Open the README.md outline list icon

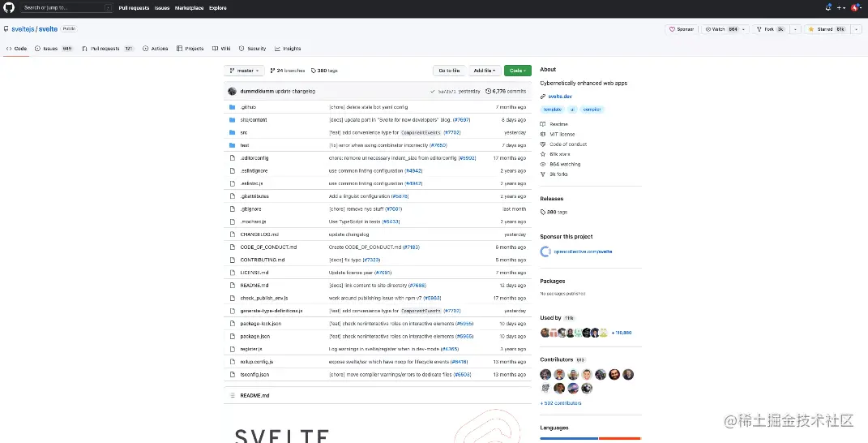click(233, 396)
